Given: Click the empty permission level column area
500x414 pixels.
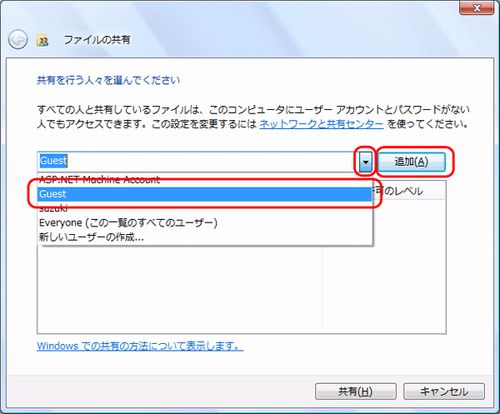Looking at the screenshot, I should 384,266.
